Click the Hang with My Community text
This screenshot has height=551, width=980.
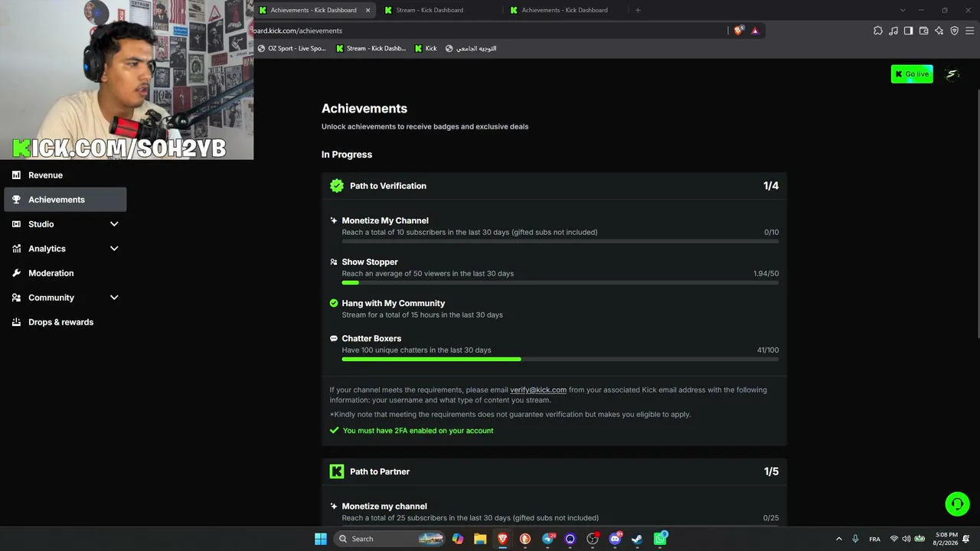tap(394, 303)
